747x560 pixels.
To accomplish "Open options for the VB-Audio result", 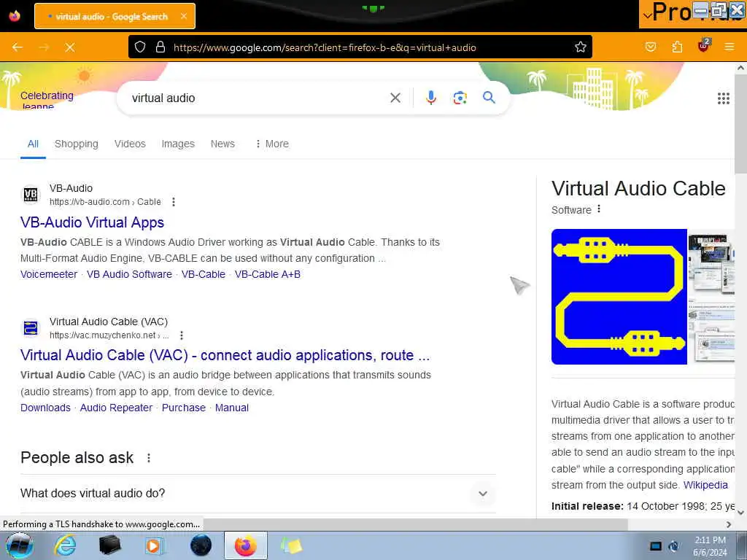I will [x=174, y=202].
